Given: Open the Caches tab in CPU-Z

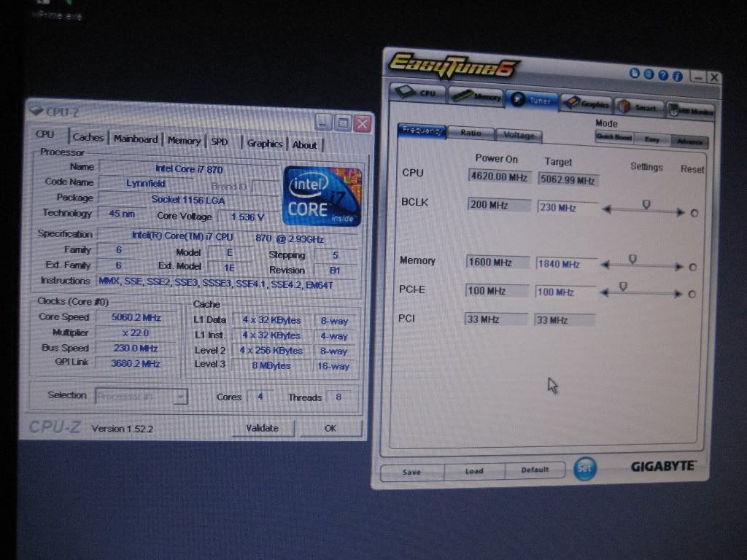Looking at the screenshot, I should [x=88, y=137].
